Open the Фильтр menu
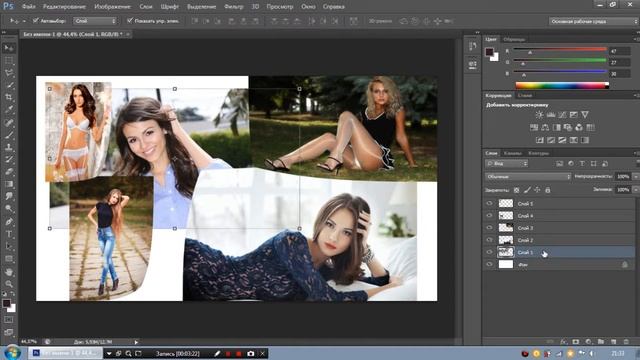Image resolution: width=640 pixels, height=360 pixels. tap(233, 7)
